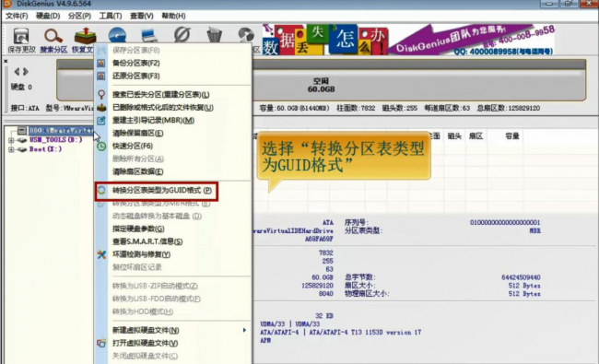This screenshot has height=364, width=599.
Task: Click the open virtual disk file icon
Action: [x=101, y=343]
